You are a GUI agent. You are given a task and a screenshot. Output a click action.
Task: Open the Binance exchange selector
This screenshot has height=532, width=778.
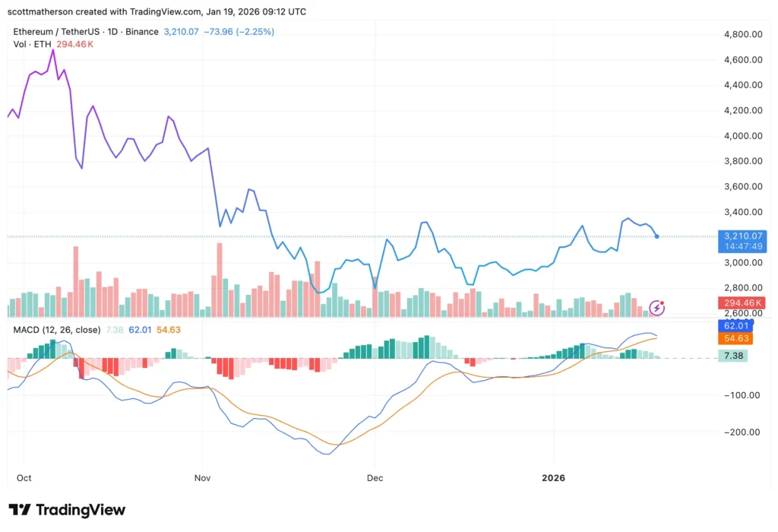pos(141,32)
